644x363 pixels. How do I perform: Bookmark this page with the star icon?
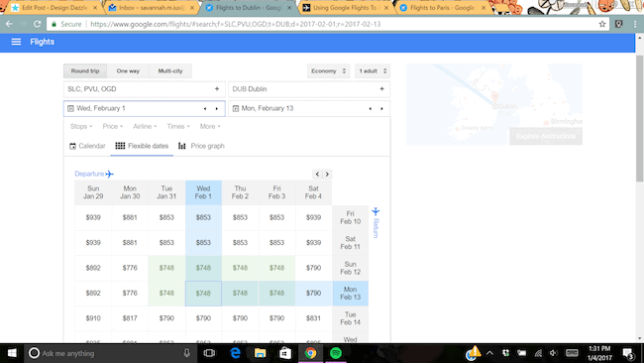click(602, 24)
